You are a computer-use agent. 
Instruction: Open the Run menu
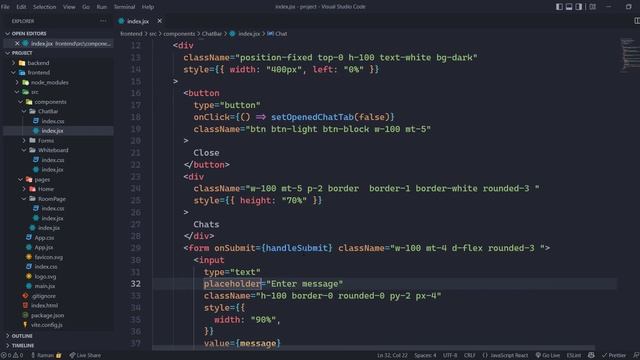[102, 7]
